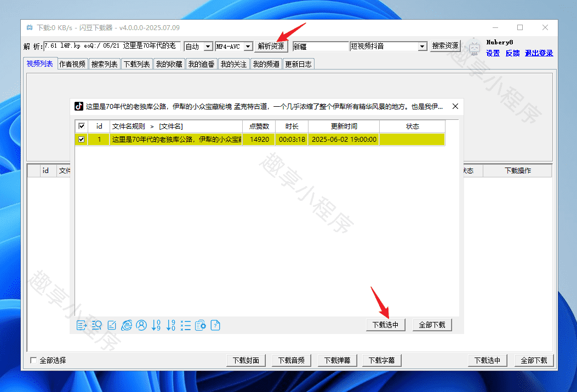Click the 下载音频 button
The height and width of the screenshot is (392, 577).
292,360
